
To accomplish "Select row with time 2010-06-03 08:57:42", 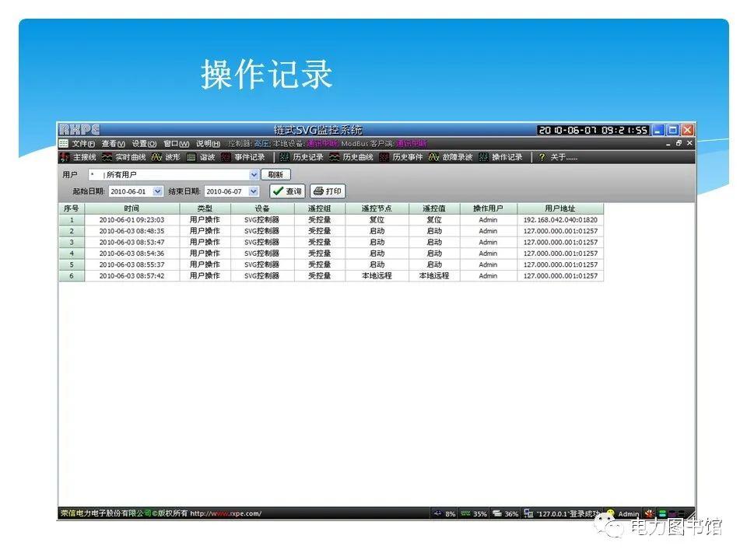I will [331, 275].
